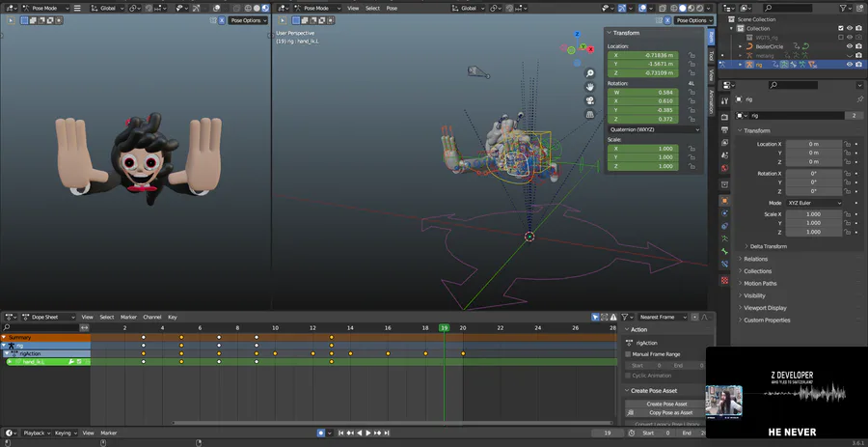
Task: Click the zoom magnifier gizmo in viewport
Action: click(589, 73)
